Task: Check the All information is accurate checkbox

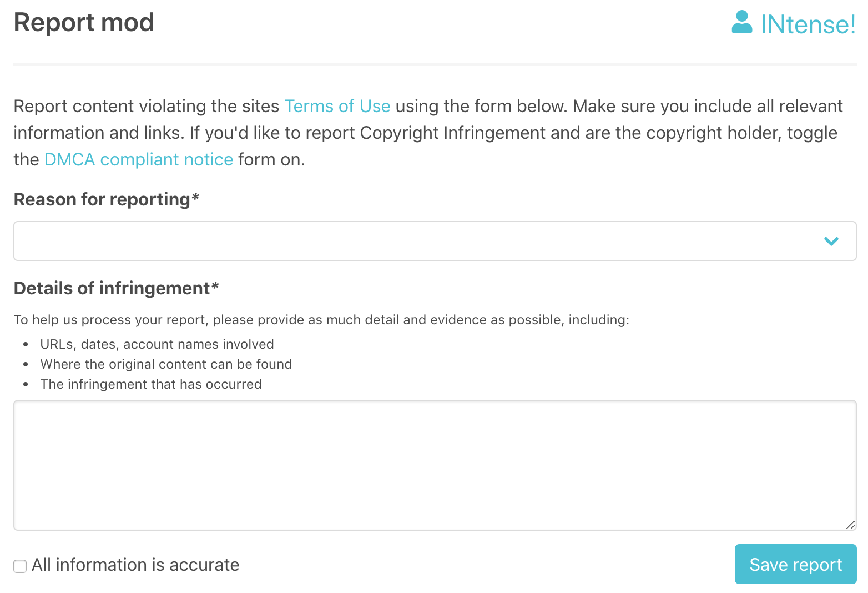Action: pos(20,566)
